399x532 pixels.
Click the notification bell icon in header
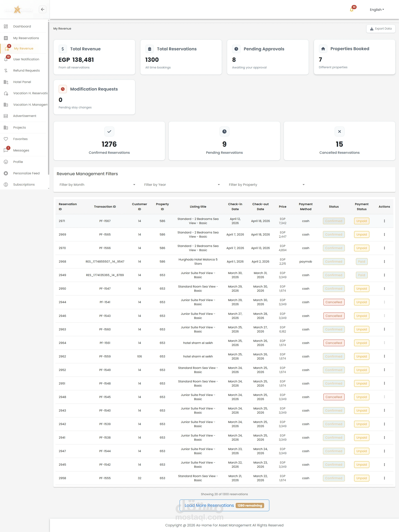coord(351,10)
